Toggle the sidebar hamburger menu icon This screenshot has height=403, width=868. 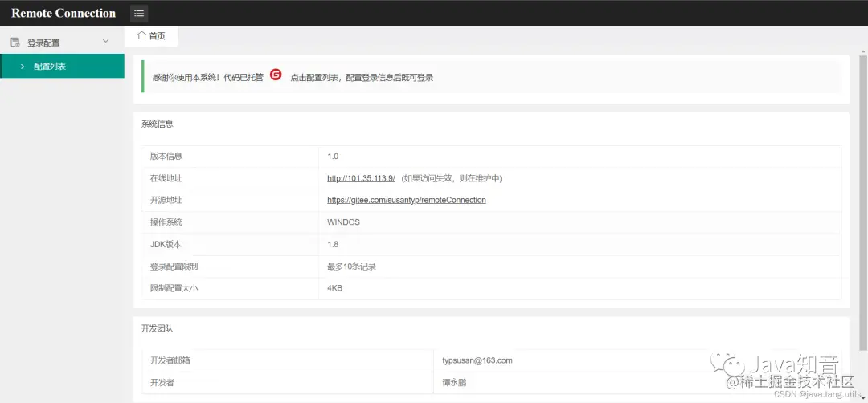tap(139, 14)
